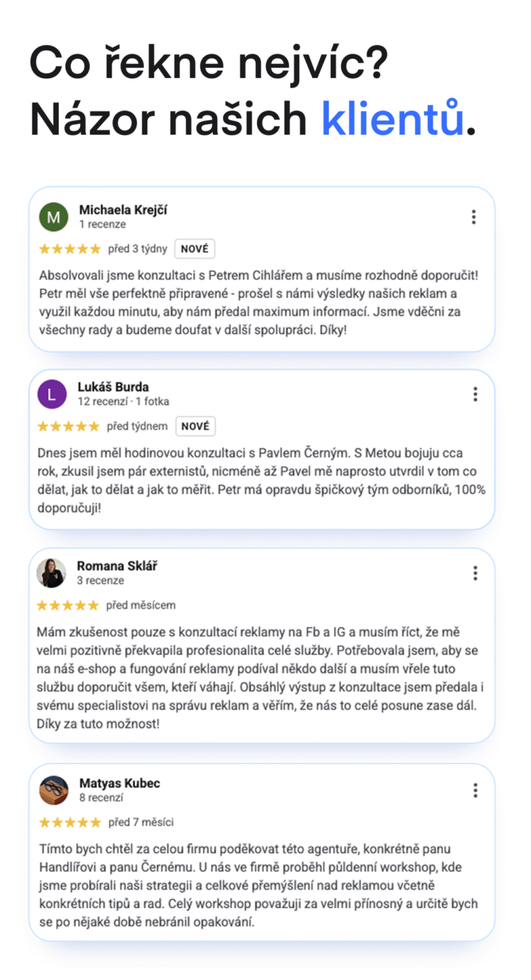The height and width of the screenshot is (980, 531).
Task: Click the NOVÉ badge on Lukáš's review
Action: pos(195,426)
